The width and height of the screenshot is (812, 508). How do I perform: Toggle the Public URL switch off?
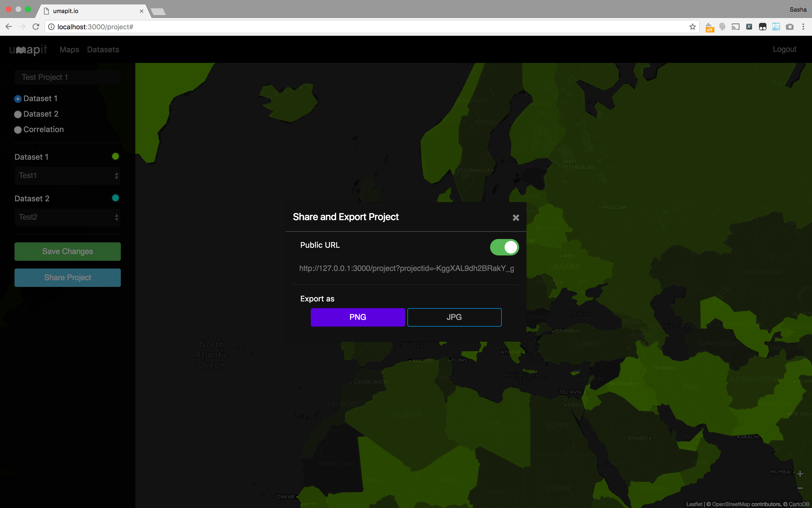click(504, 247)
